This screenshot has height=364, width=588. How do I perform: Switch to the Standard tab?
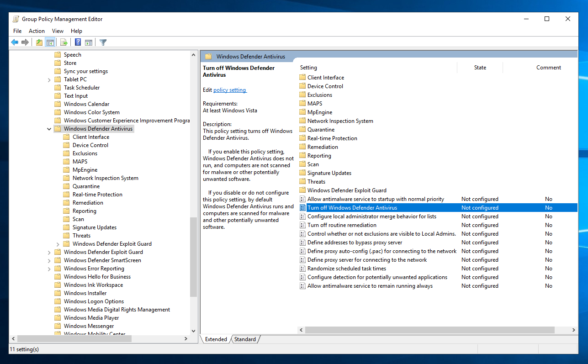coord(245,339)
